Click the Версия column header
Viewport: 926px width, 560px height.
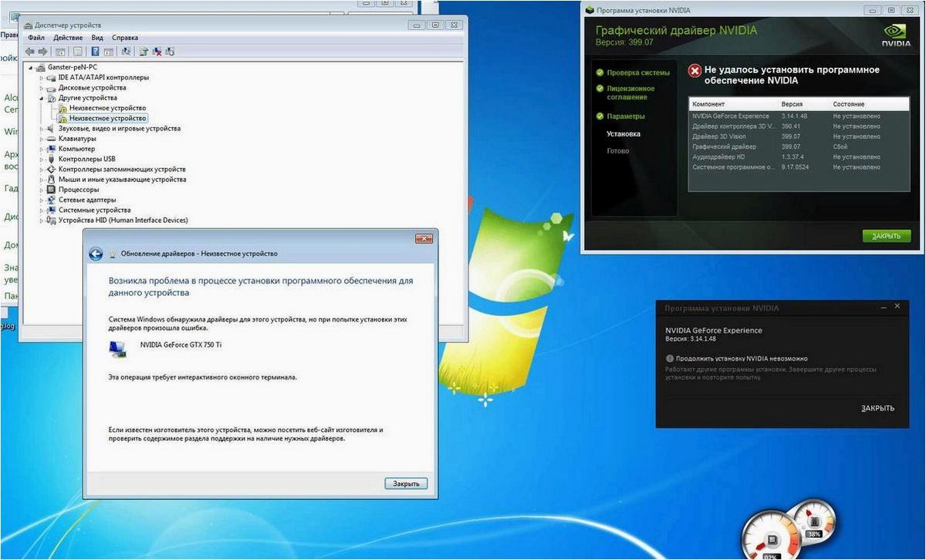coord(791,103)
